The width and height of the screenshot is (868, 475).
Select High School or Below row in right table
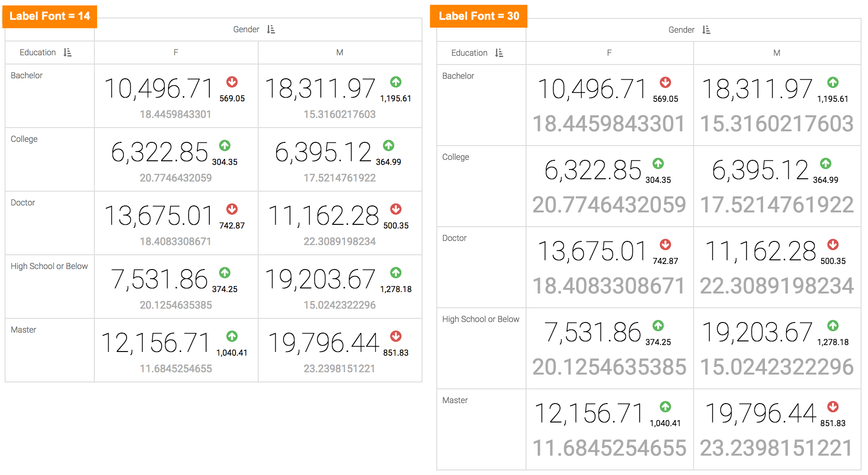click(x=480, y=319)
